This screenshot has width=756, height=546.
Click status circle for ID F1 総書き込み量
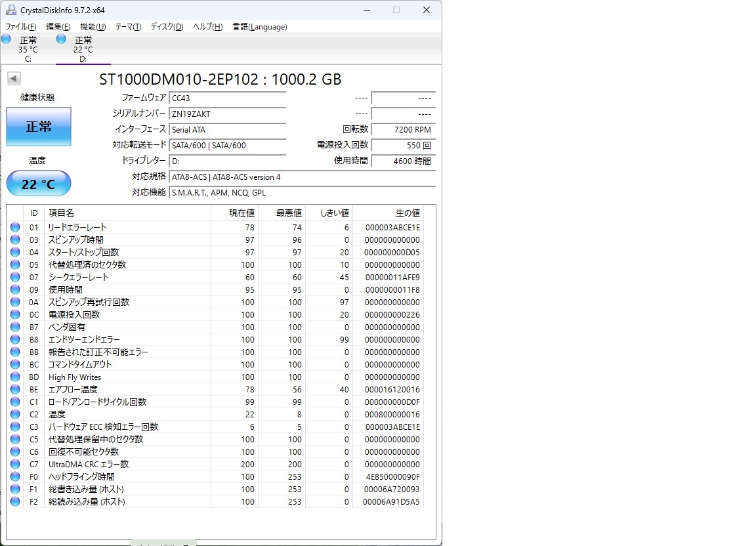tap(16, 489)
